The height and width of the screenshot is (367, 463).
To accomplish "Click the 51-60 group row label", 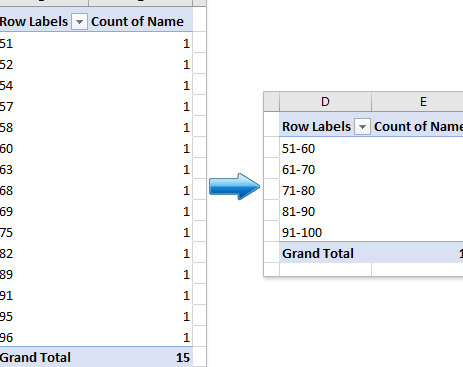I will [298, 149].
